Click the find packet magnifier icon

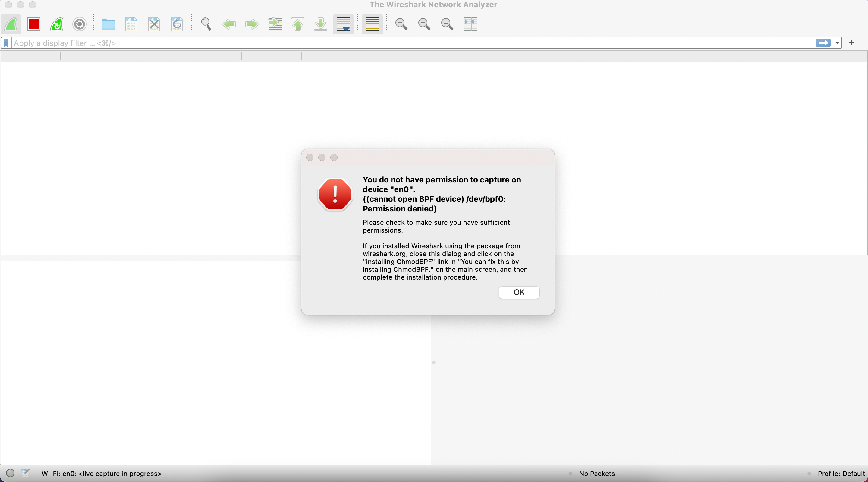click(x=206, y=24)
